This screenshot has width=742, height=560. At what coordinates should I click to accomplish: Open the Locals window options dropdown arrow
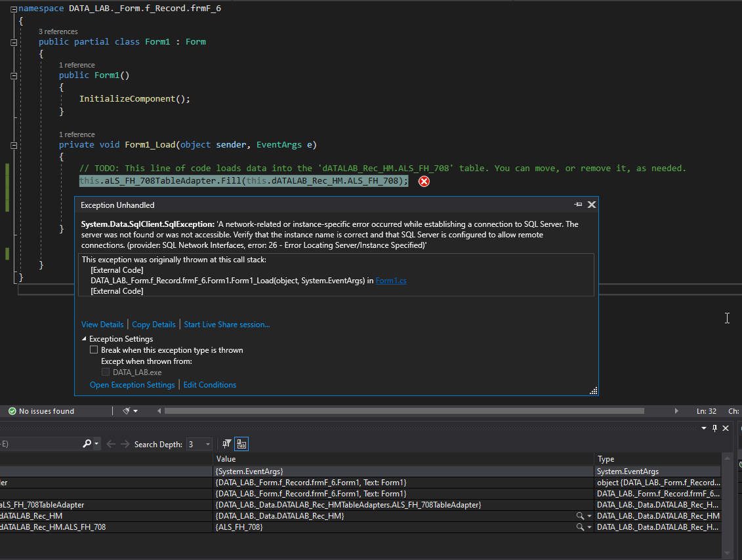point(704,428)
